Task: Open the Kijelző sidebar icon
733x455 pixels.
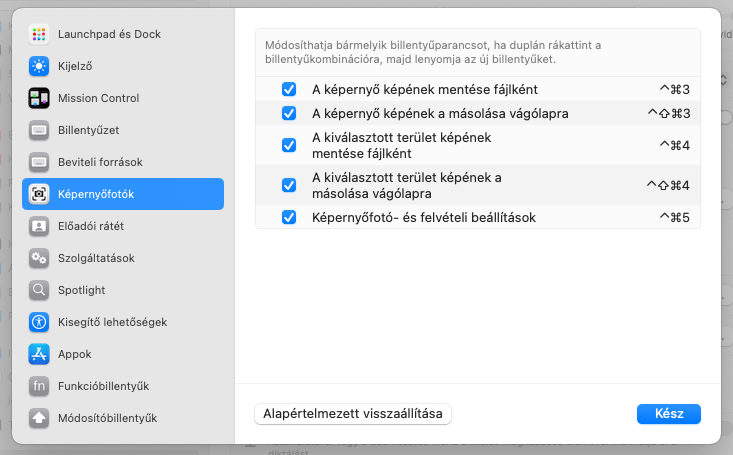Action: tap(39, 66)
